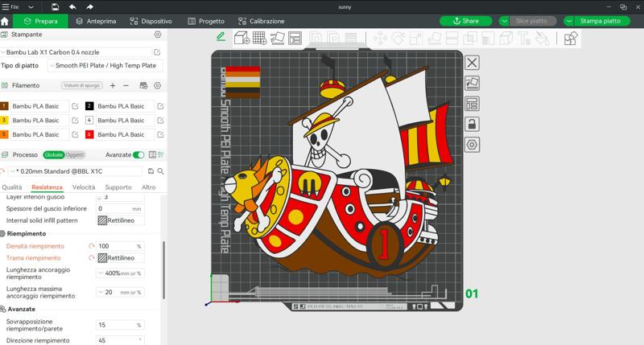Screen dimensions: 644x345
Task: Open the Altro settings tab
Action: pos(148,187)
